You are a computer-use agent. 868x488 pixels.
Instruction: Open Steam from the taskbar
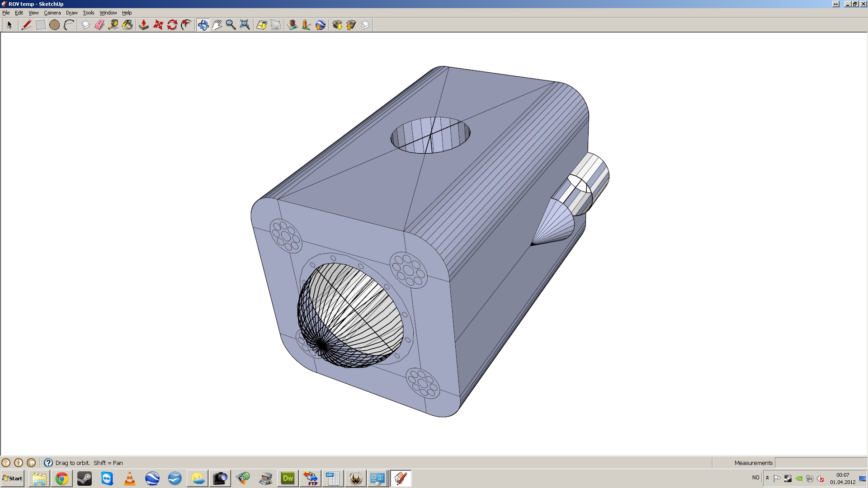pos(85,479)
